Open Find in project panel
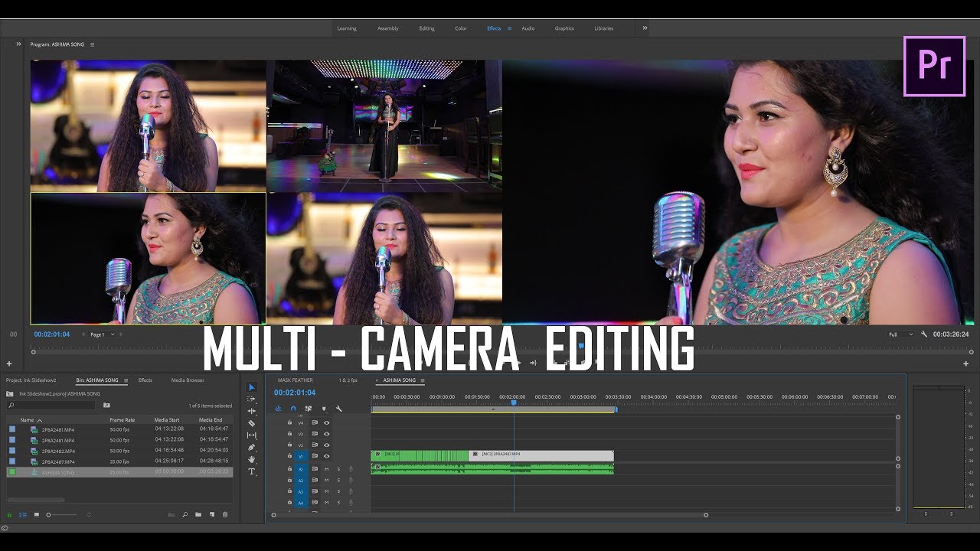This screenshot has width=980, height=551. point(185,515)
